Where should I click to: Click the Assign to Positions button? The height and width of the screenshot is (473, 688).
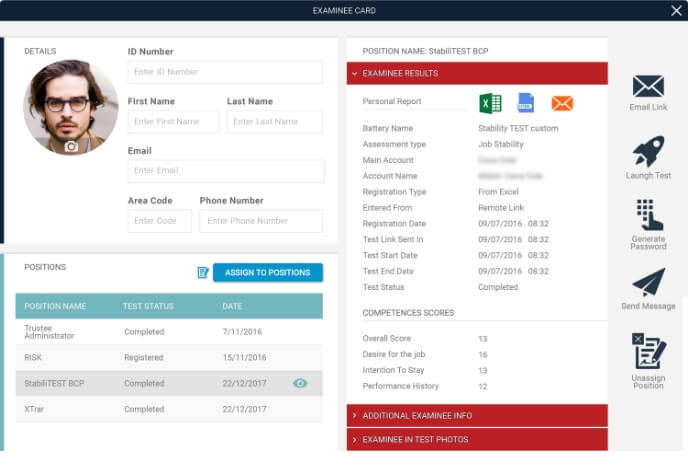click(267, 272)
